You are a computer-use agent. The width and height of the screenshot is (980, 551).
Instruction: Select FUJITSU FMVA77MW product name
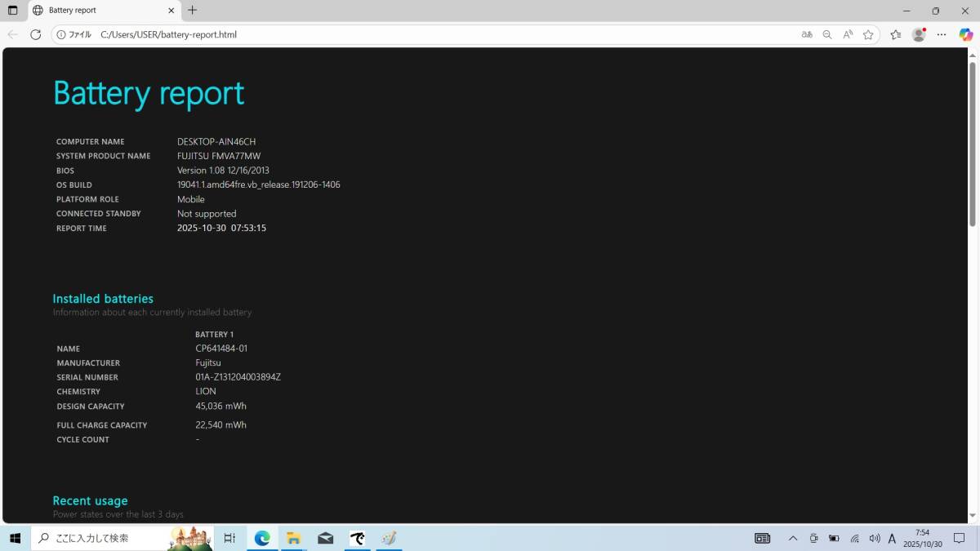(219, 156)
